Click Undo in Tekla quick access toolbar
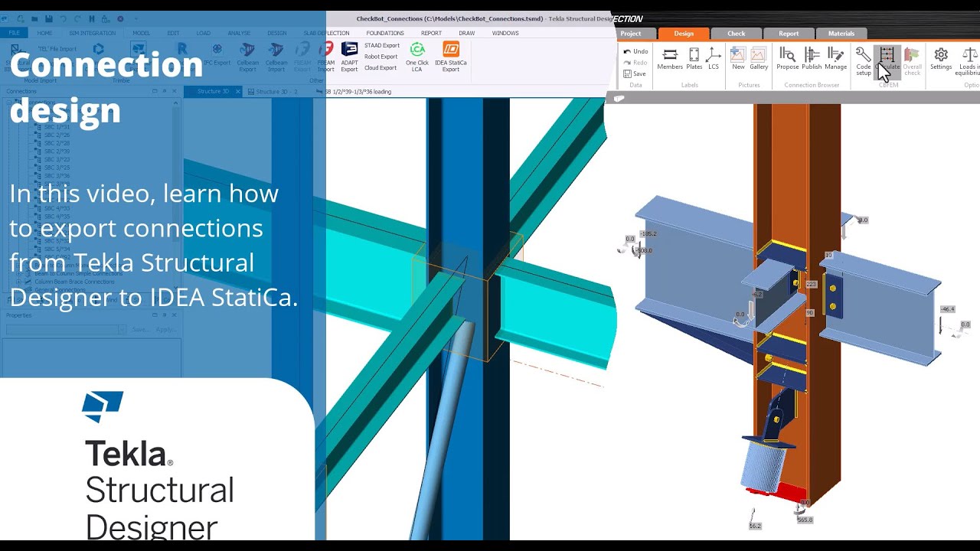980x551 pixels. 64,18
